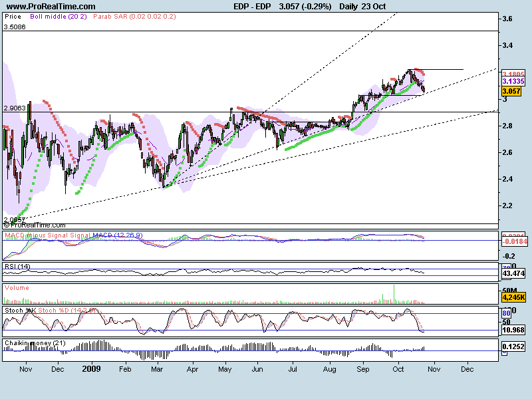Open the Chaikin money (21) panel label
The width and height of the screenshot is (532, 399).
tap(35, 343)
